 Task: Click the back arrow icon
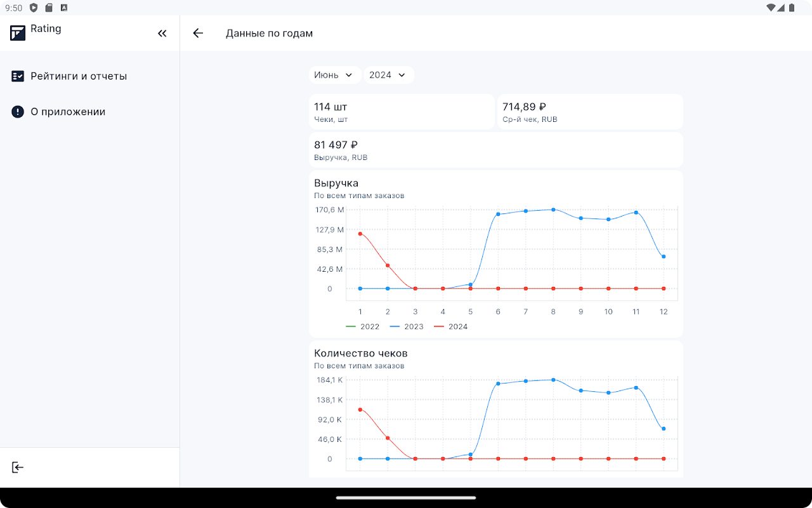pyautogui.click(x=198, y=34)
